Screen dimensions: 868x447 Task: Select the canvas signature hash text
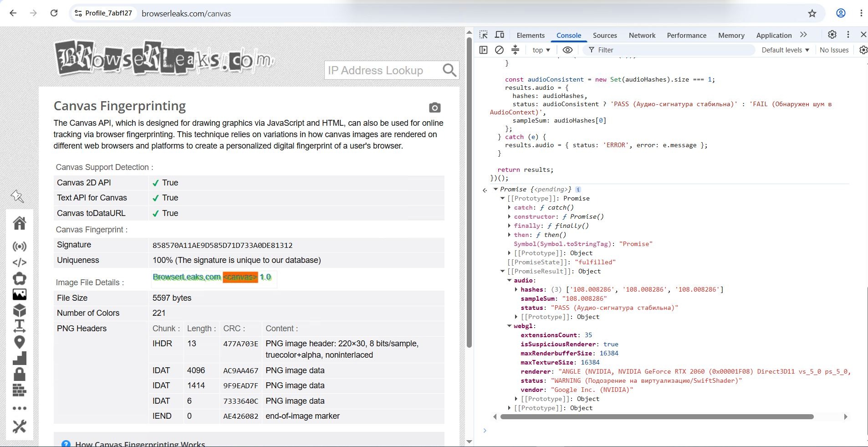tap(222, 245)
